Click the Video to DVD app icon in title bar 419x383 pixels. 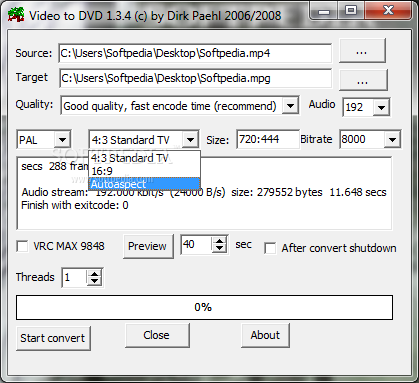[16, 15]
